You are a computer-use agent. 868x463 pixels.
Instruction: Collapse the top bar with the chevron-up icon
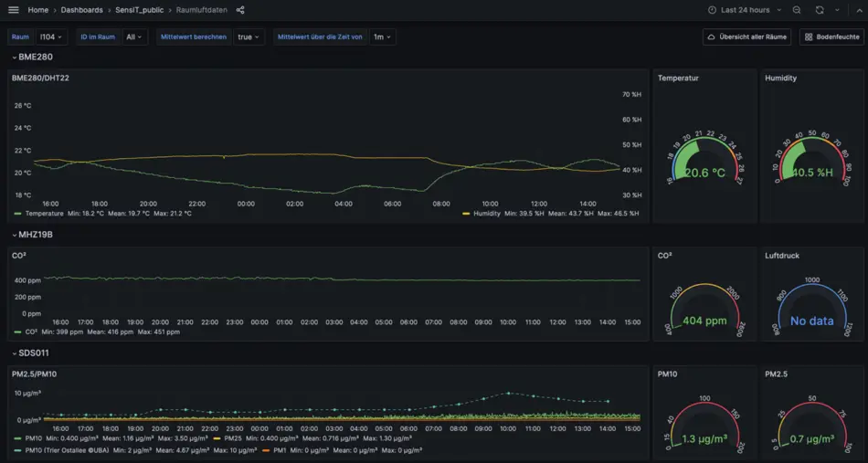coord(858,10)
